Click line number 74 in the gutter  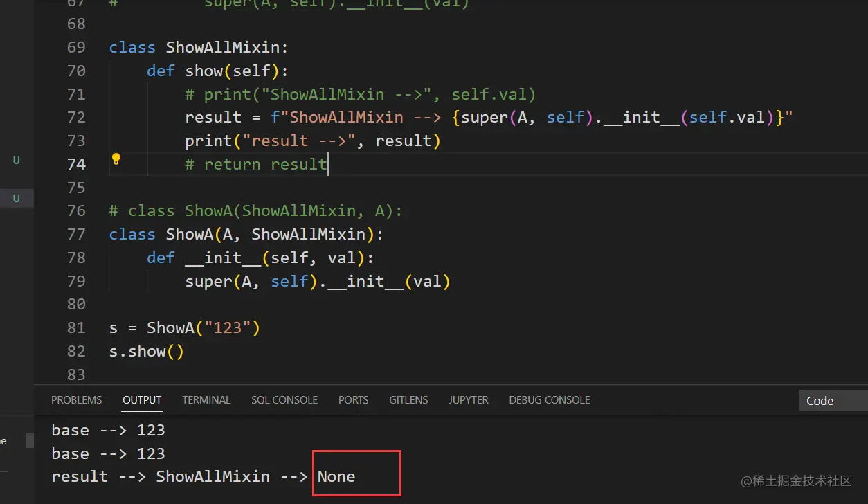click(76, 165)
